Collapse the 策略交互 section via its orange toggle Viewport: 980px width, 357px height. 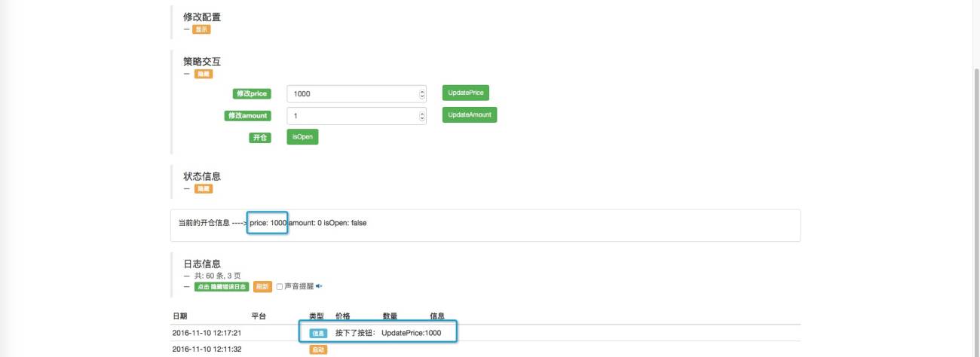click(x=204, y=74)
